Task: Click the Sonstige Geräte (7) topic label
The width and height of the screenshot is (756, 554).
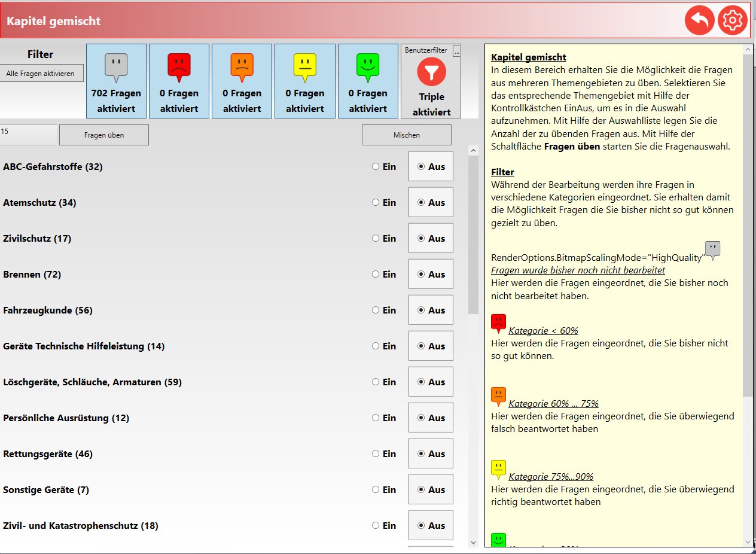Action: pyautogui.click(x=46, y=490)
